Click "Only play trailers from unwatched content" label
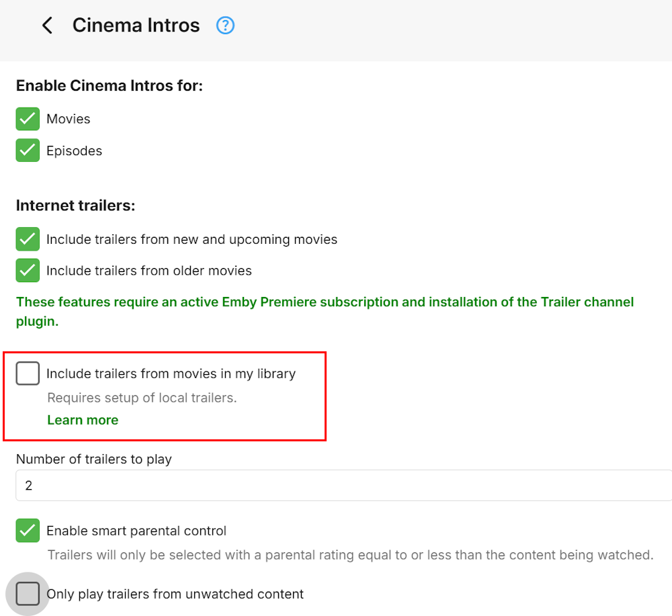The width and height of the screenshot is (672, 616). pyautogui.click(x=175, y=594)
